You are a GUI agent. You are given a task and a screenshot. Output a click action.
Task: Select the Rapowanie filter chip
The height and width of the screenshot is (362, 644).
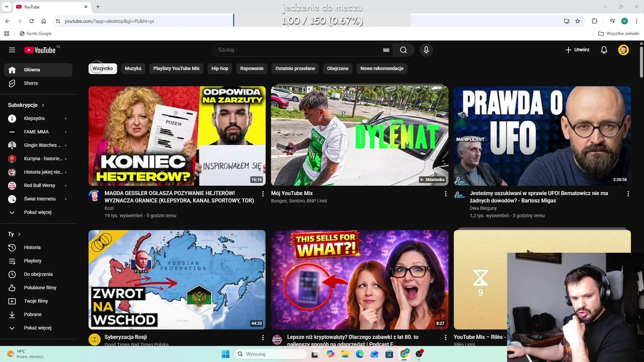252,68
